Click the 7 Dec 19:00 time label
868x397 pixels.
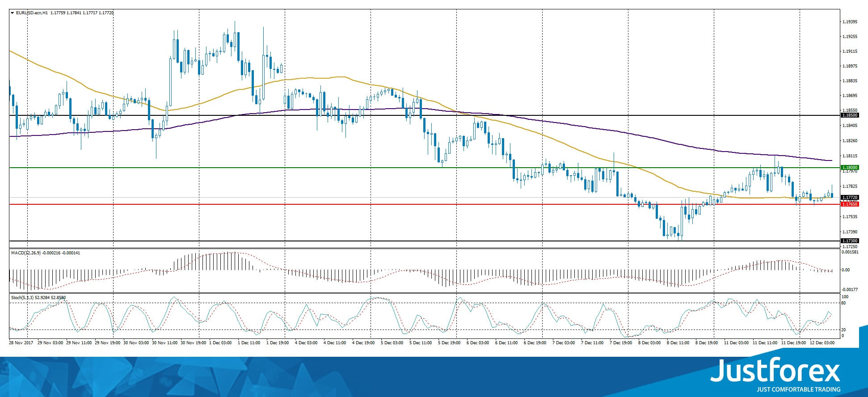(x=621, y=343)
